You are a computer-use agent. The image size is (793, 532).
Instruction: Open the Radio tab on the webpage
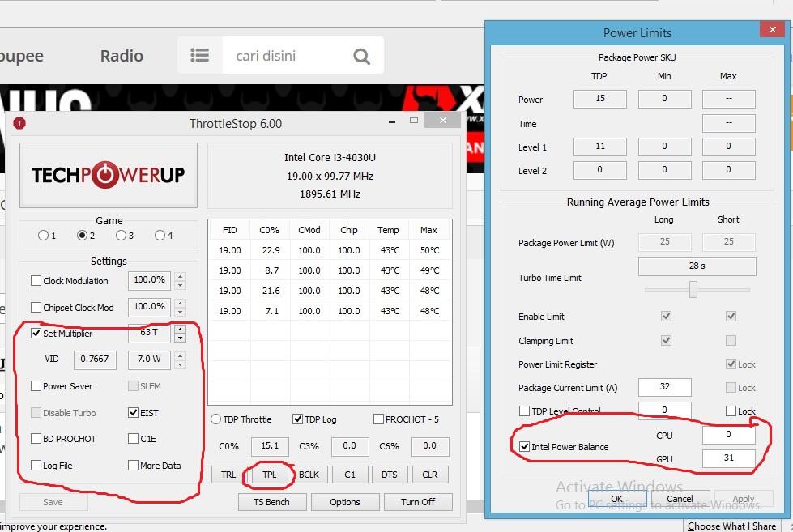tap(122, 56)
